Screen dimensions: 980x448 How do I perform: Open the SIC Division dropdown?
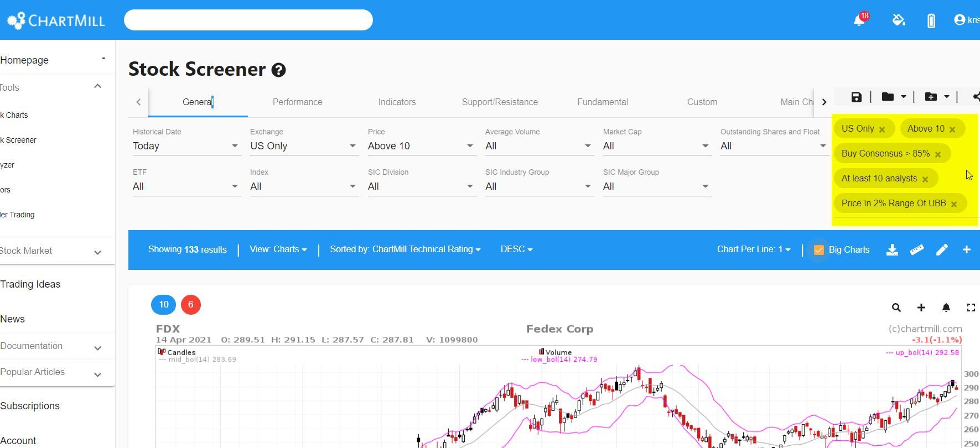pyautogui.click(x=421, y=186)
